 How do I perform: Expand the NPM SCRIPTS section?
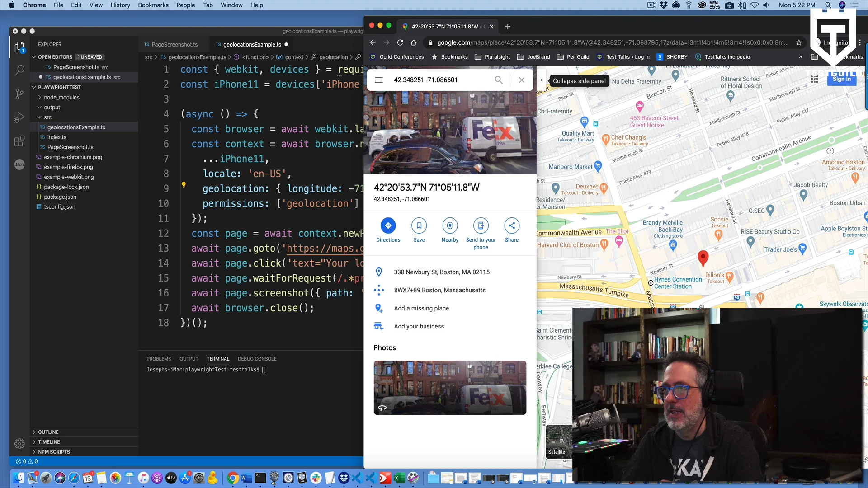click(54, 452)
